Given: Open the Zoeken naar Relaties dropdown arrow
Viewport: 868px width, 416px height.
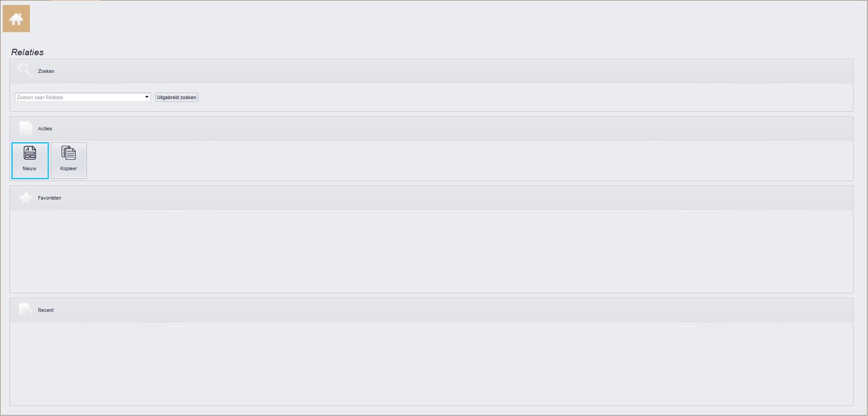Looking at the screenshot, I should (147, 97).
